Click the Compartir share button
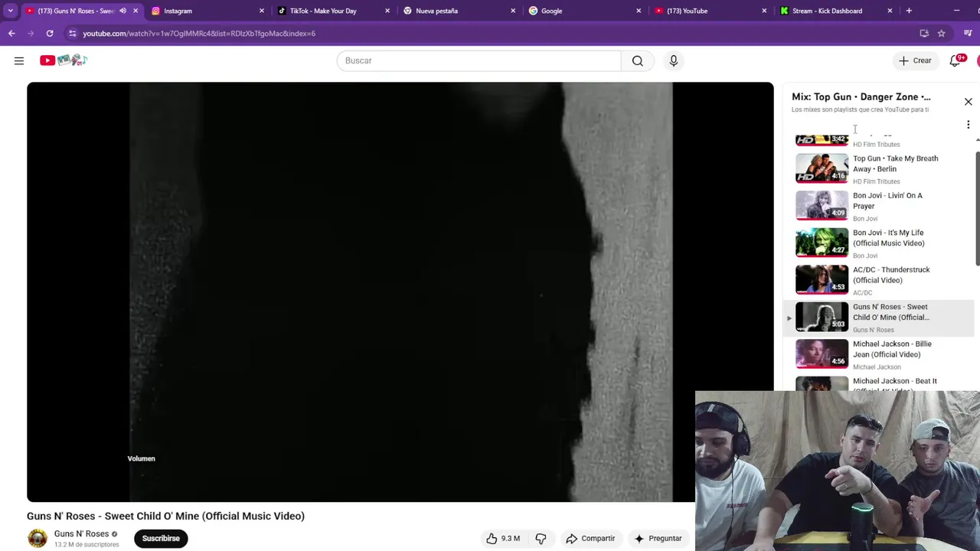This screenshot has width=980, height=551. (x=590, y=539)
